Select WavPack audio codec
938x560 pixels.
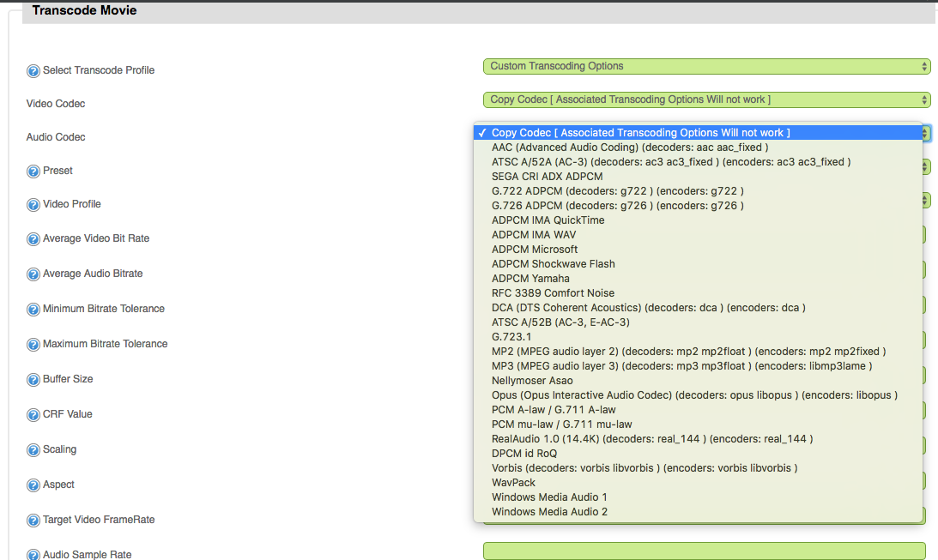pyautogui.click(x=698, y=482)
